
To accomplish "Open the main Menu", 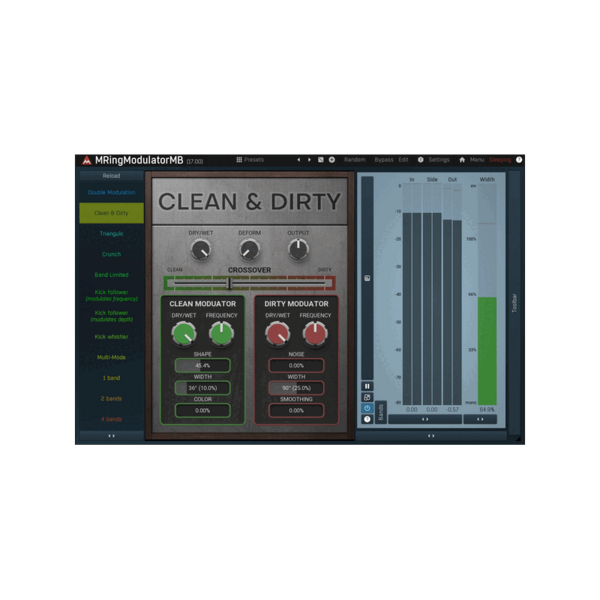I will point(477,160).
